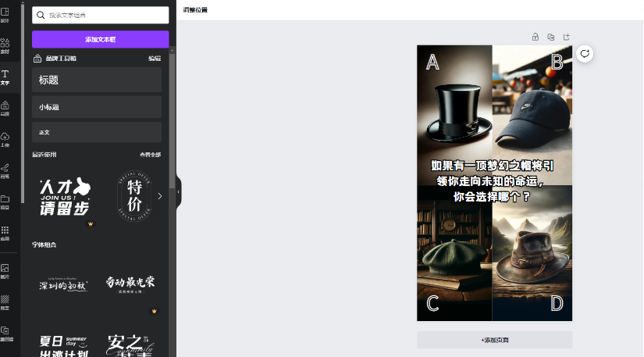This screenshot has width=644, height=357.
Task: Click the crown icon under 人才请留步 template
Action: (x=91, y=224)
